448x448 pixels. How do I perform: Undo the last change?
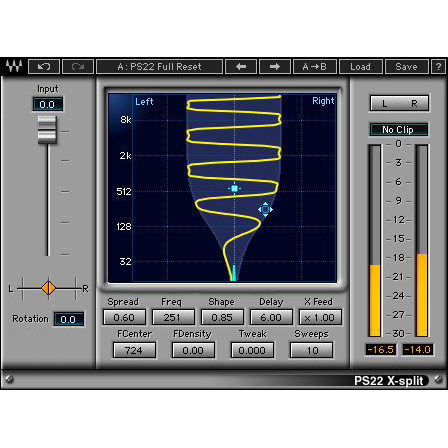(44, 67)
